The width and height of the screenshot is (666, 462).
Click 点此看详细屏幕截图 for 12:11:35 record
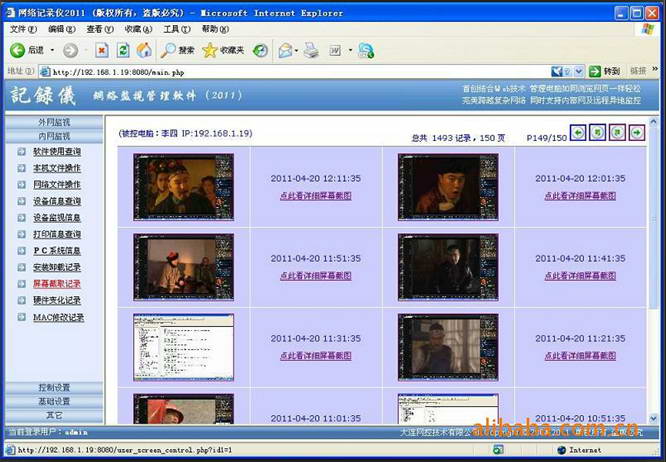point(315,196)
